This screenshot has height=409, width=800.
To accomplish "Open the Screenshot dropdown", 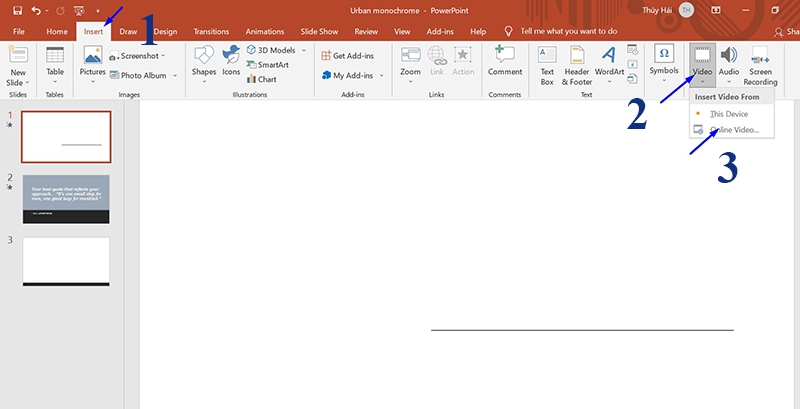I will (137, 56).
